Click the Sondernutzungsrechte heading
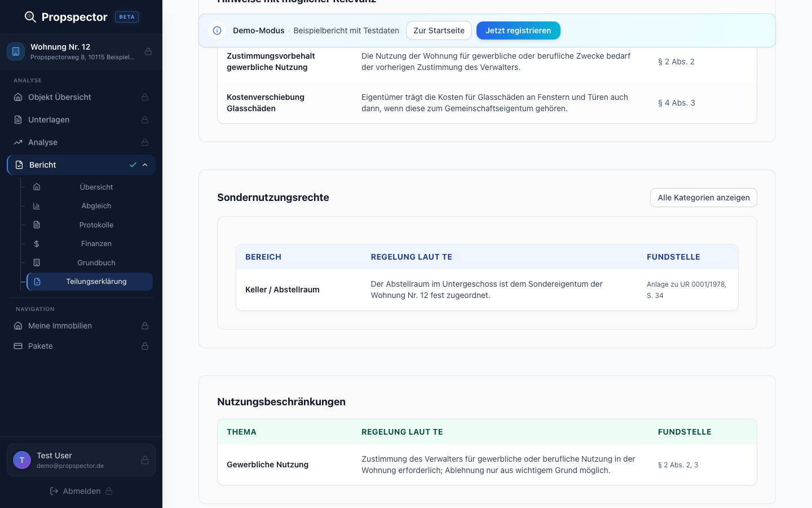Image resolution: width=812 pixels, height=508 pixels. (x=273, y=198)
